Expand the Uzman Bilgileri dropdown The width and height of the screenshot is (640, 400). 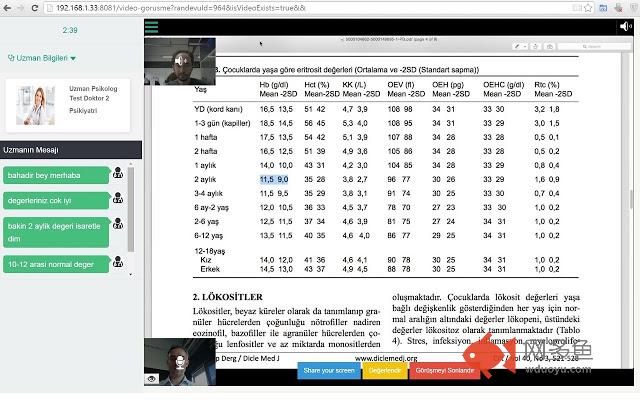tap(42, 58)
